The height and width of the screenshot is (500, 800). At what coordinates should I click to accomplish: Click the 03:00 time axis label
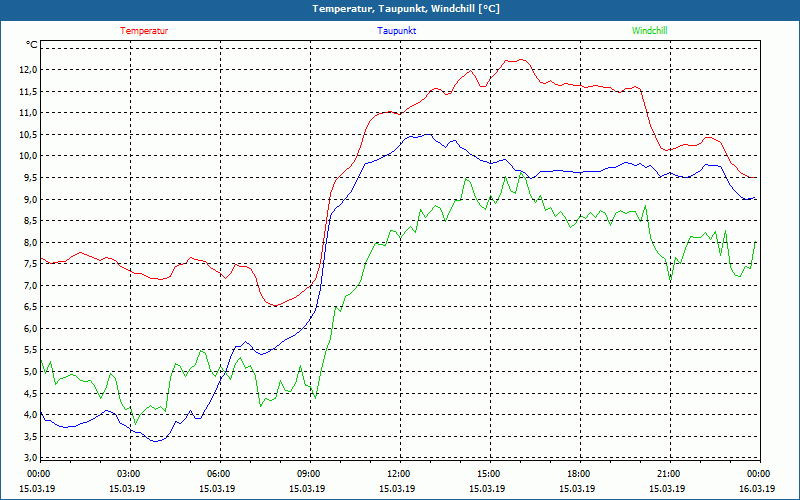[x=129, y=474]
